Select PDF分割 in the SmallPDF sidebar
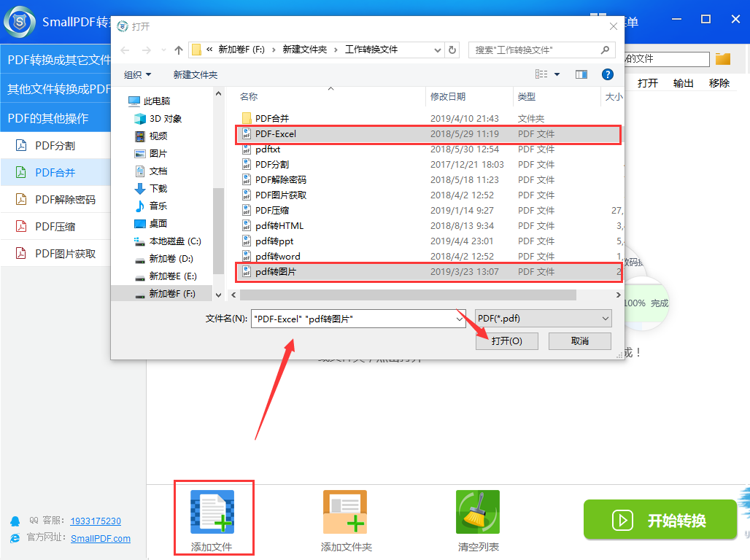This screenshot has height=560, width=750. [x=55, y=145]
